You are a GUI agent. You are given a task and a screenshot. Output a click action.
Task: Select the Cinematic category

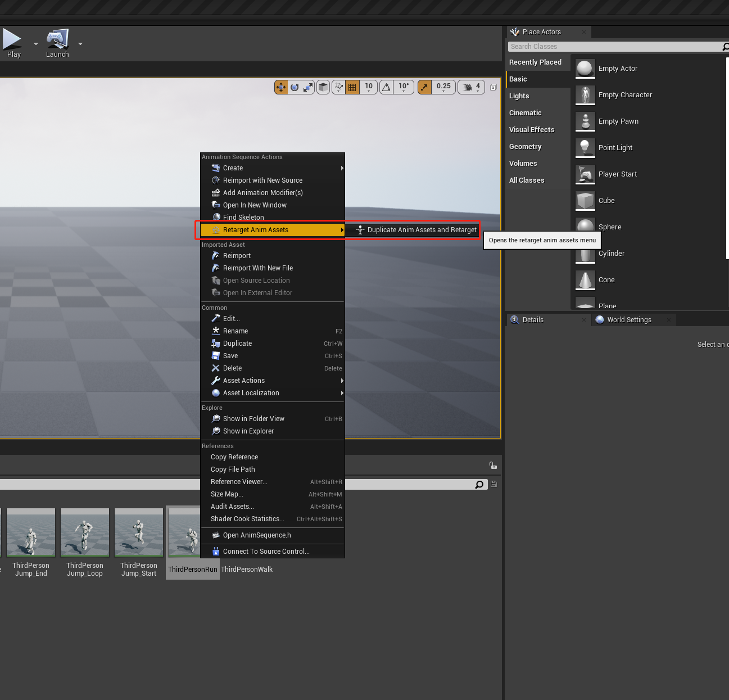click(538, 113)
